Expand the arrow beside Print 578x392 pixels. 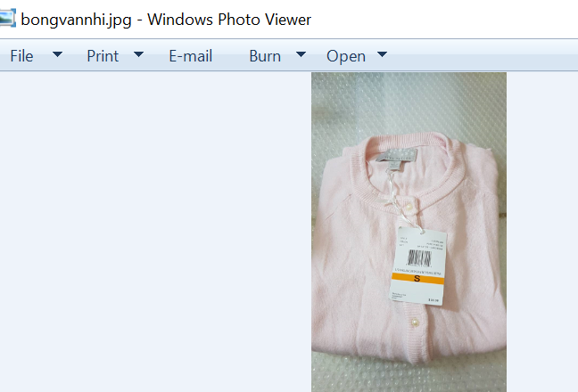click(x=138, y=55)
